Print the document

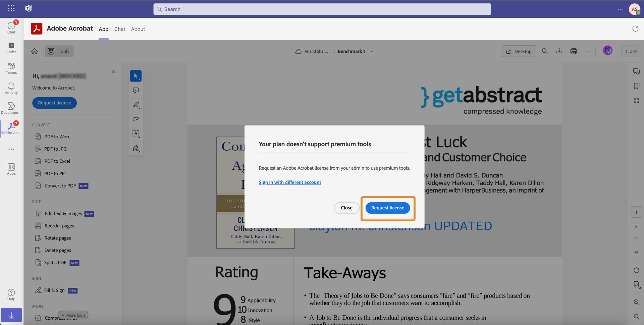(574, 51)
